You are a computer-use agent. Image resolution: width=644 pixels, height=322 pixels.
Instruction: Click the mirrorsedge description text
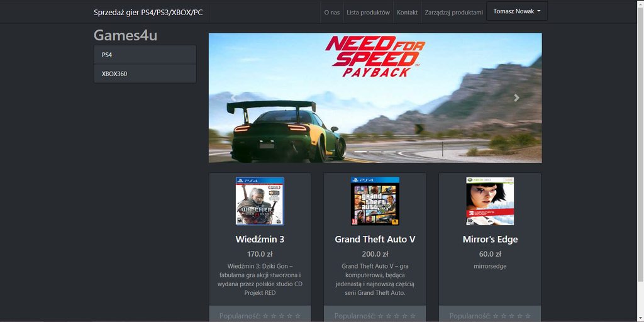[490, 266]
